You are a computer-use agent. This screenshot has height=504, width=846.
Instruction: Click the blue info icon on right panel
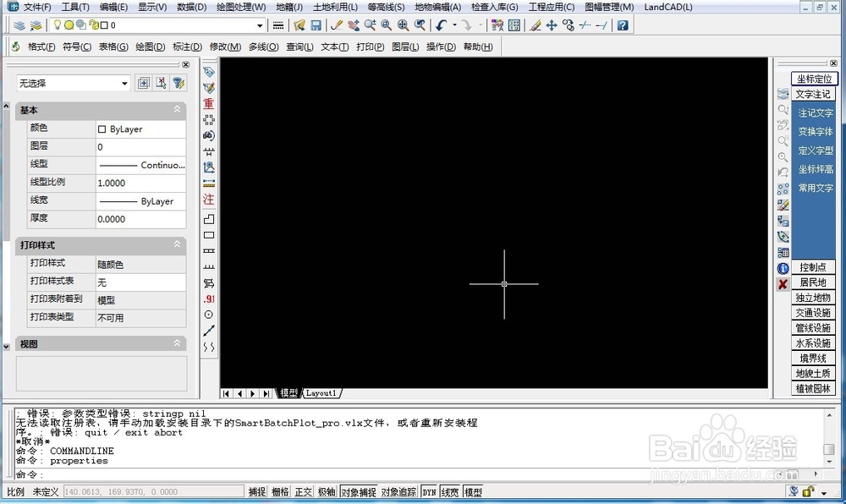(x=783, y=268)
